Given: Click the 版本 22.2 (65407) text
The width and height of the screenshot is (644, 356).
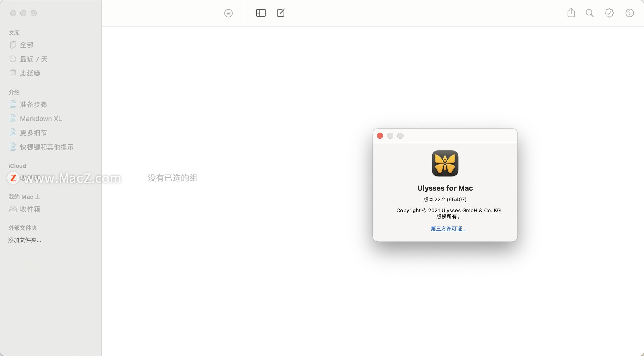Looking at the screenshot, I should click(445, 199).
